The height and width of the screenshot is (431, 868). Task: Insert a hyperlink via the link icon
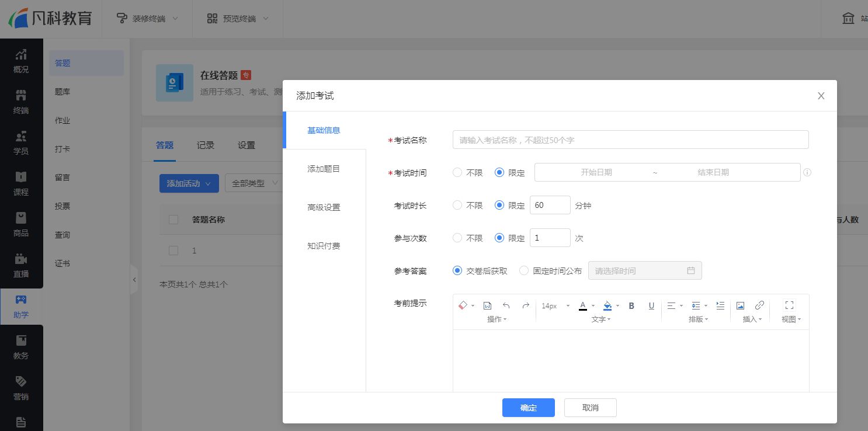tap(759, 305)
